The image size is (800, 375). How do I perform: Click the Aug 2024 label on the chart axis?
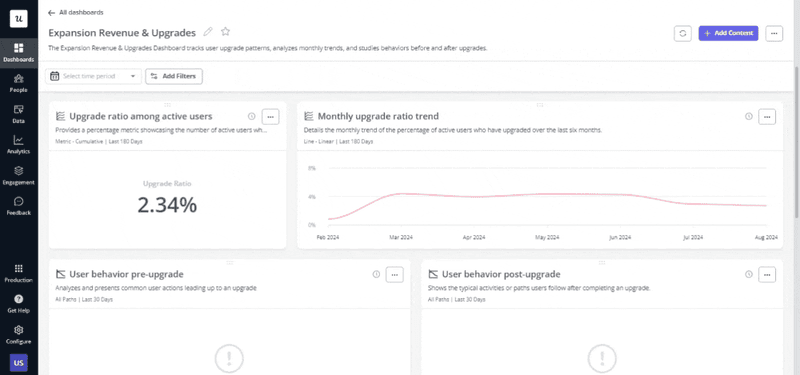tap(766, 237)
